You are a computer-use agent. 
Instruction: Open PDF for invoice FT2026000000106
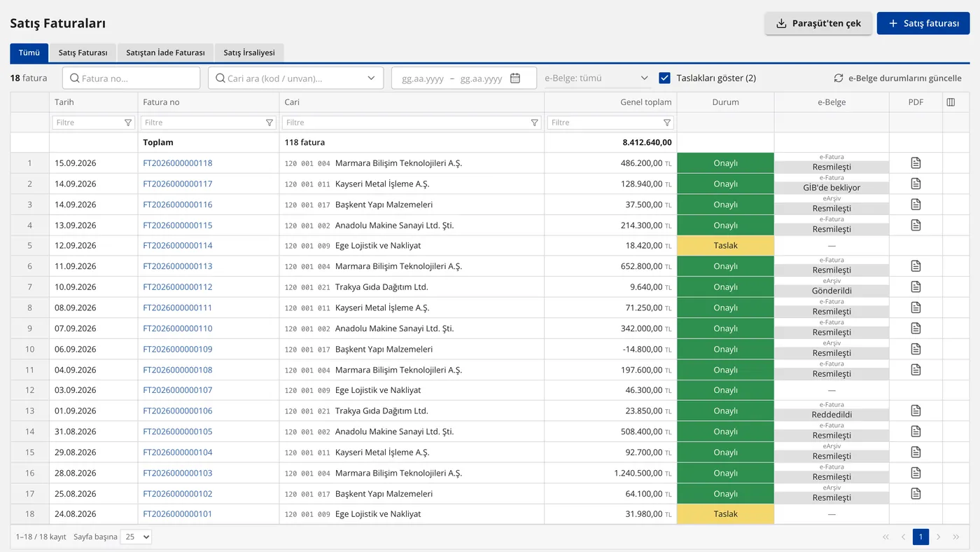point(916,410)
